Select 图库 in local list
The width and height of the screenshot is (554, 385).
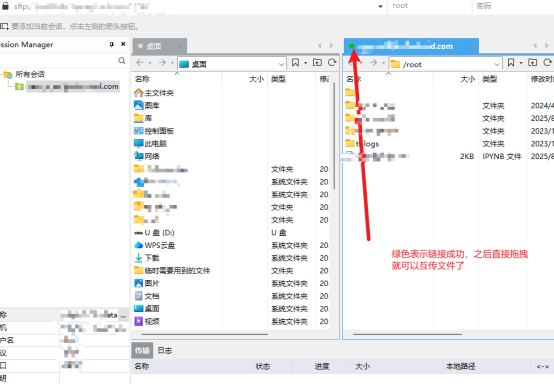[x=147, y=105]
